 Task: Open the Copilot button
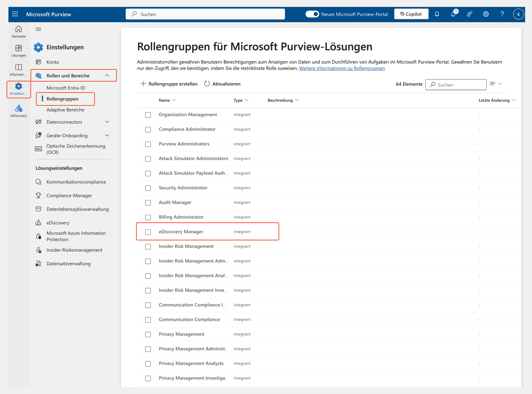[x=411, y=14]
